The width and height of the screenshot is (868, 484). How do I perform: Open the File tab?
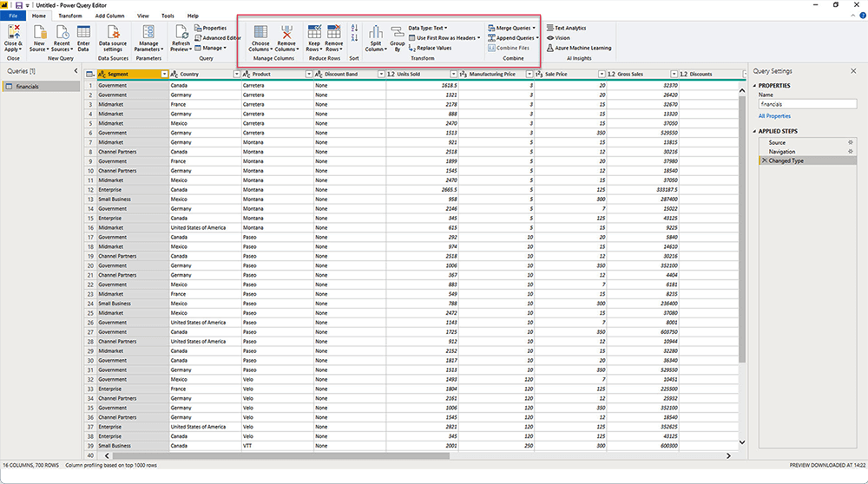tap(13, 16)
